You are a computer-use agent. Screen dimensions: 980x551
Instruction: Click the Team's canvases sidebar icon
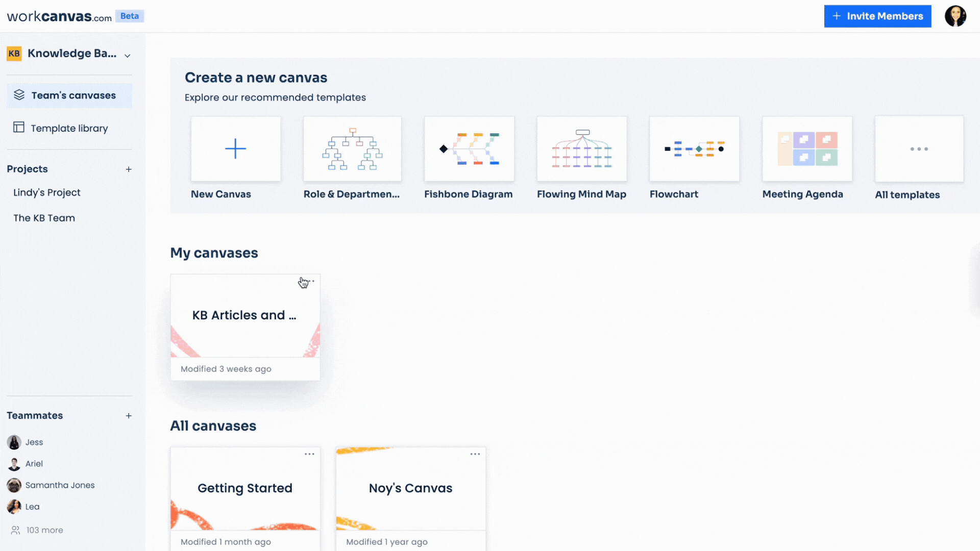click(19, 95)
